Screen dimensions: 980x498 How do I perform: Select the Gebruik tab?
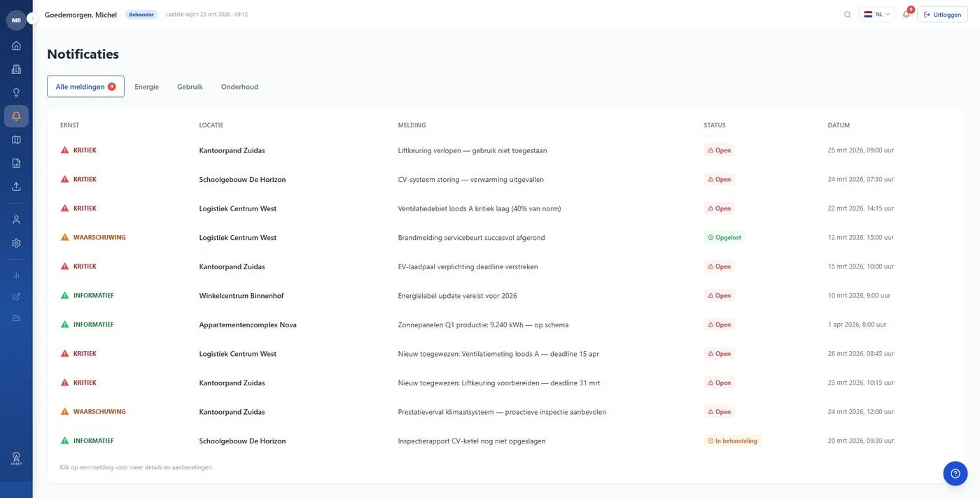[x=190, y=87]
